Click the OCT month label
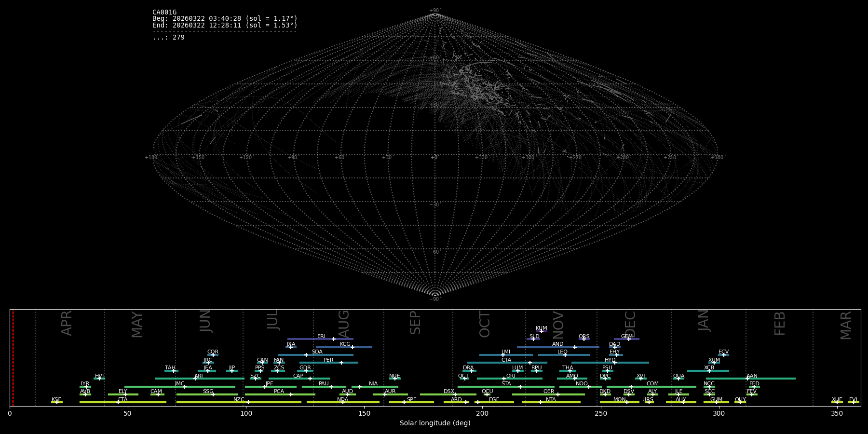This screenshot has width=868, height=434. pyautogui.click(x=485, y=325)
